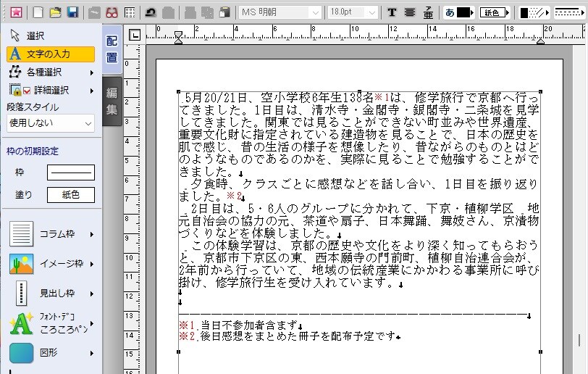Click the paragraph alignment lines icon
588x374 pixels.
click(x=410, y=13)
